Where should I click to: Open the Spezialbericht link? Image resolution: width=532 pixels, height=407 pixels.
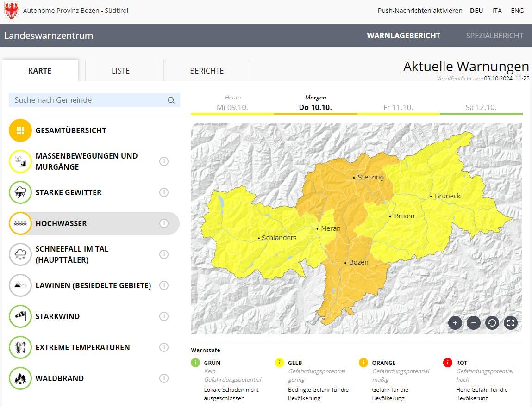click(x=494, y=36)
